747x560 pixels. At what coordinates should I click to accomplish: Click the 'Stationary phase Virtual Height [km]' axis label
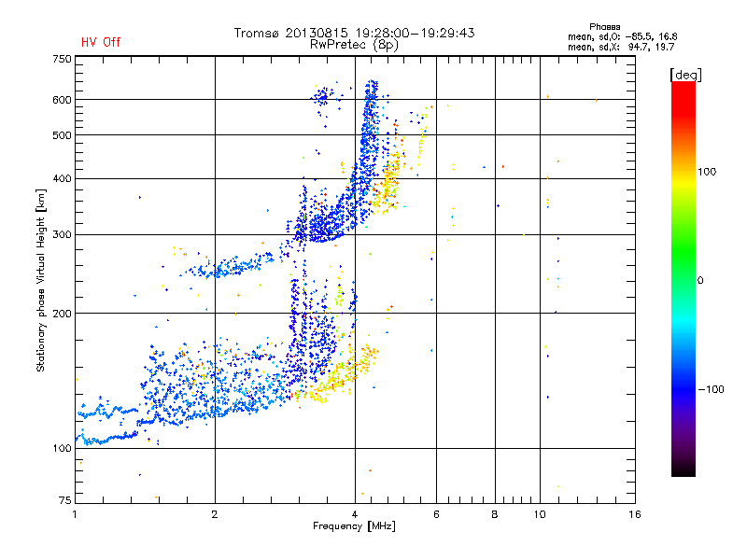(40, 281)
